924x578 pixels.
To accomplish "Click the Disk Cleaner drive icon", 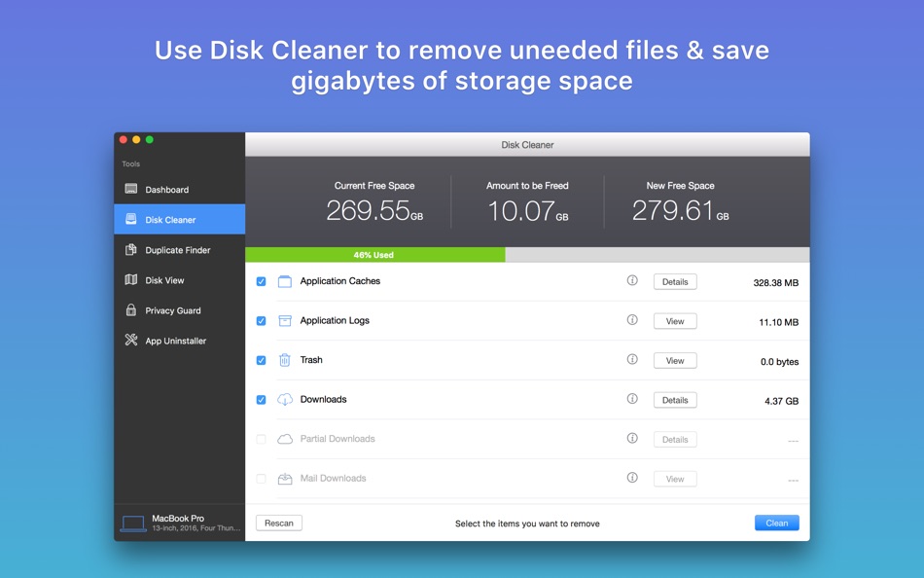I will [131, 219].
